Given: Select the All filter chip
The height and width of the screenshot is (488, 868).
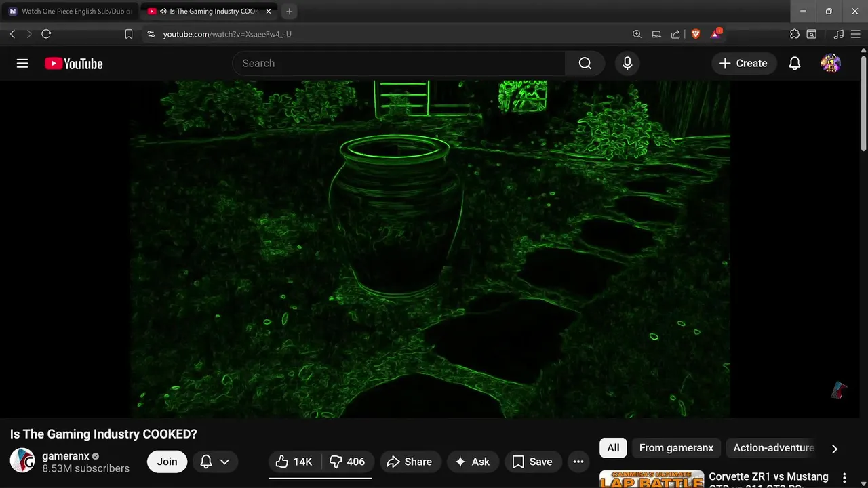Looking at the screenshot, I should click(x=613, y=447).
